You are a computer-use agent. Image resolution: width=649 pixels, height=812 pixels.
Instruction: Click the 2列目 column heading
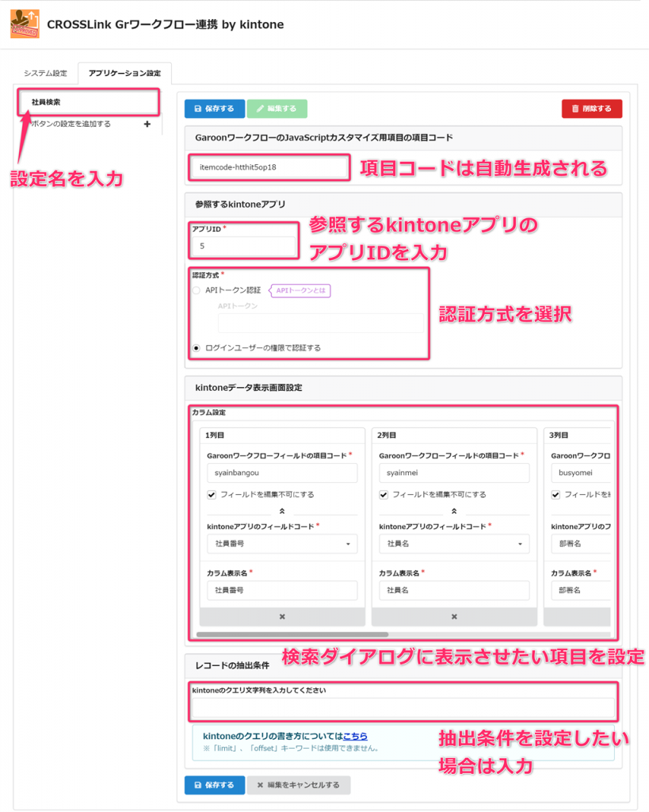pyautogui.click(x=387, y=435)
